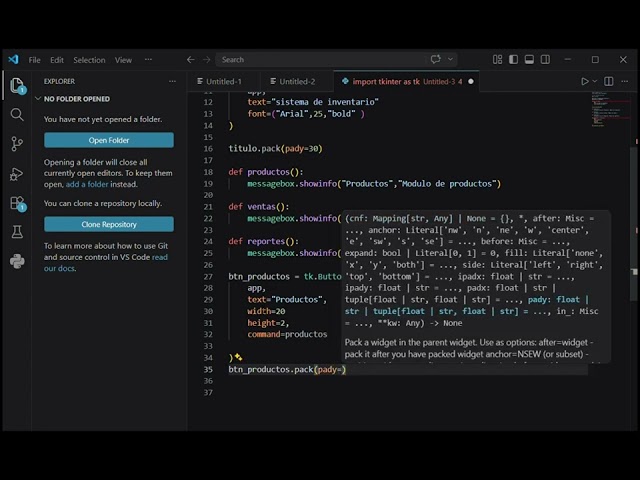Click def ventas(): on line 21

click(258, 207)
